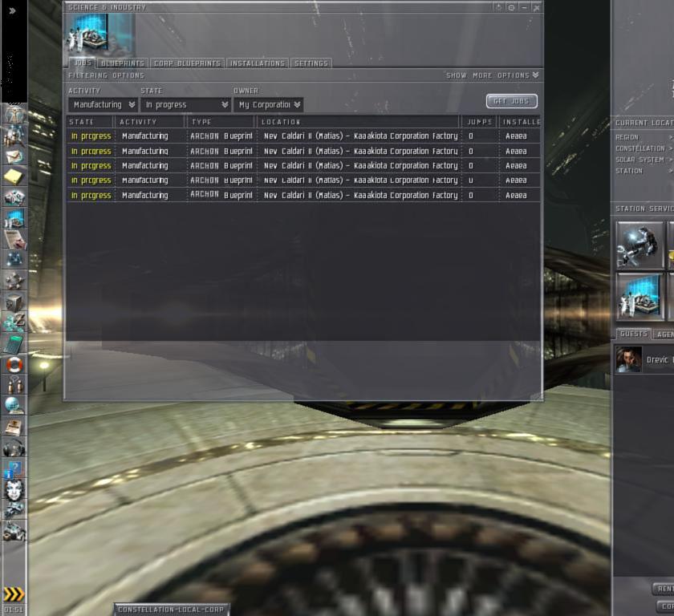Viewport: 674px width, 616px height.
Task: Open the green Calculator icon
Action: coord(14,343)
